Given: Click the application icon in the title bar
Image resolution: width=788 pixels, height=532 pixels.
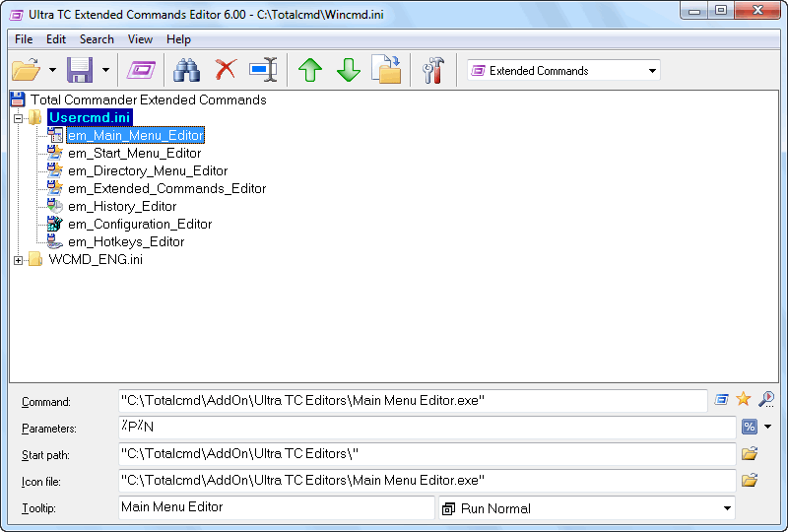Looking at the screenshot, I should [x=17, y=15].
